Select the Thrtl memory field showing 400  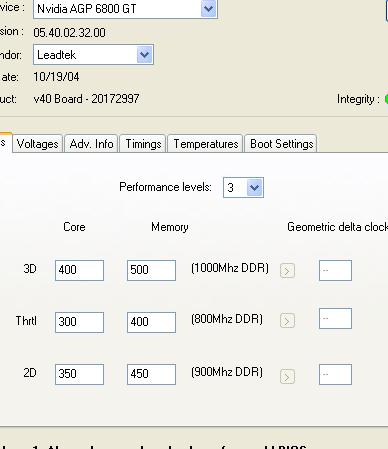tap(151, 322)
